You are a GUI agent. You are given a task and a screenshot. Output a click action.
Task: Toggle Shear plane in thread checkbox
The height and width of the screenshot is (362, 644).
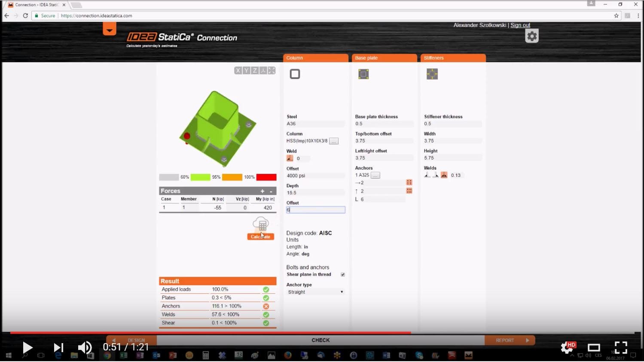[343, 274]
